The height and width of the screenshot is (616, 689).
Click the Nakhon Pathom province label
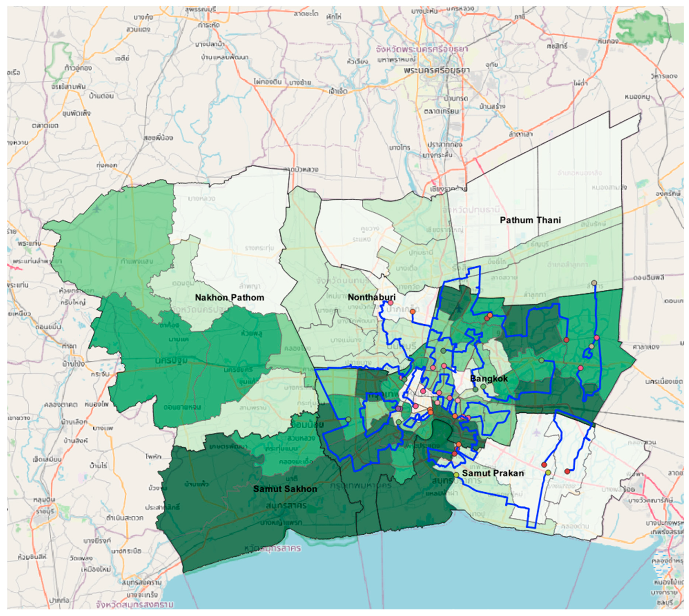point(229,297)
